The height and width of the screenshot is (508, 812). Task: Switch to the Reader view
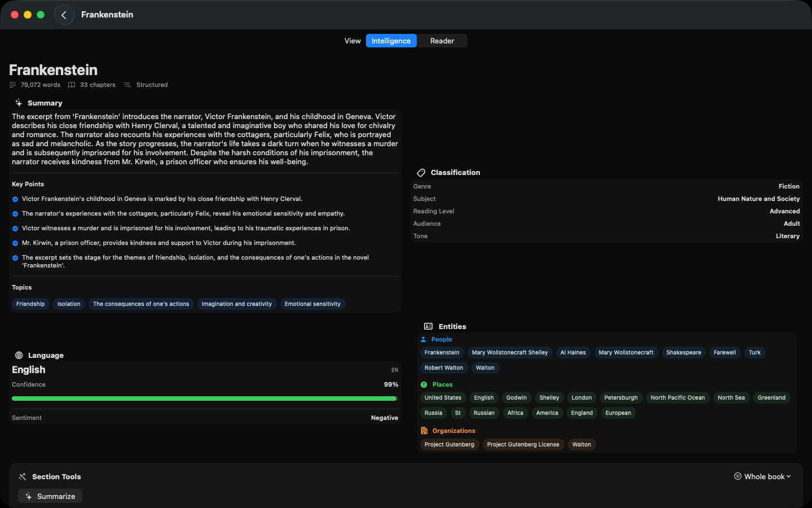click(442, 41)
